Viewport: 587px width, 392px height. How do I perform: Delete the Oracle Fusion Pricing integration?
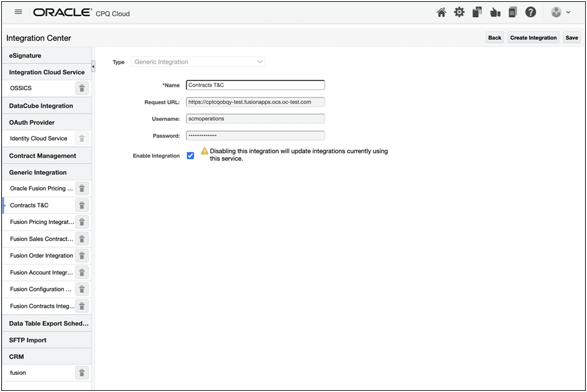[x=82, y=188]
